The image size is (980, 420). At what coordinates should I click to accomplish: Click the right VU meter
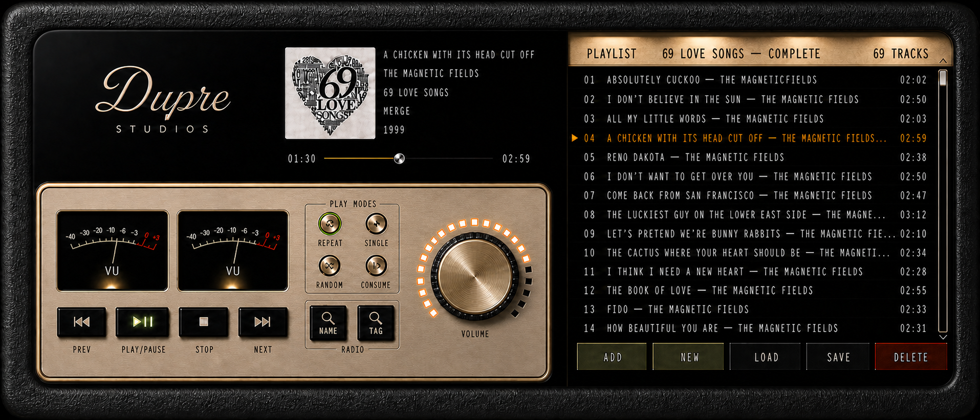(x=233, y=251)
